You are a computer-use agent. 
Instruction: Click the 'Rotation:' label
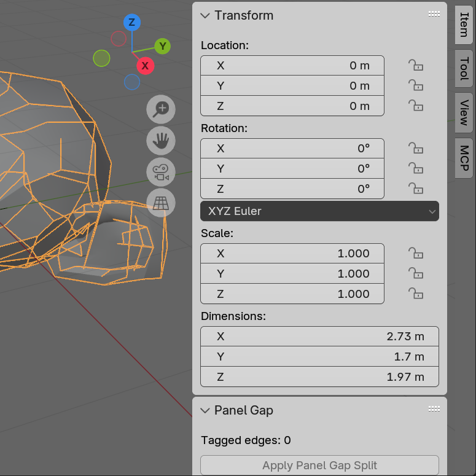click(x=224, y=128)
